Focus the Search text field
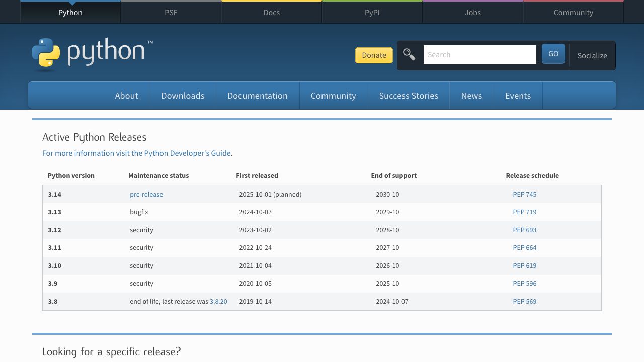644x362 pixels. click(x=479, y=55)
